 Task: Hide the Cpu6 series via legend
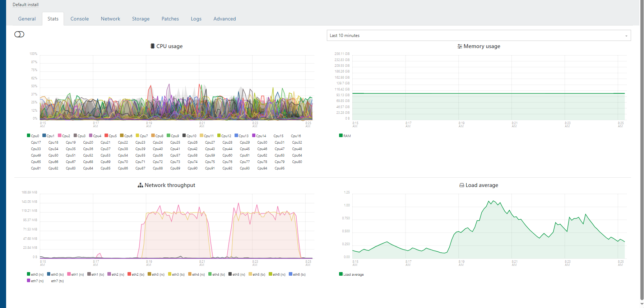tap(126, 136)
